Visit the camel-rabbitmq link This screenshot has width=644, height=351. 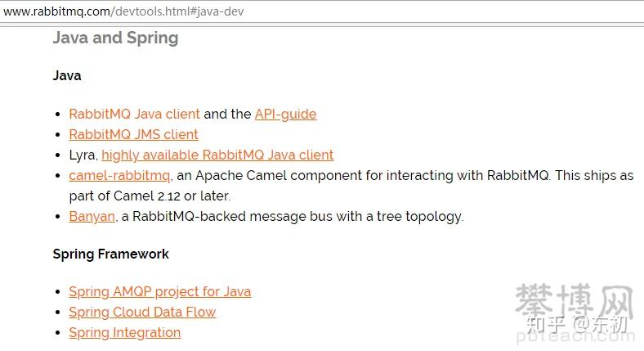(x=119, y=176)
